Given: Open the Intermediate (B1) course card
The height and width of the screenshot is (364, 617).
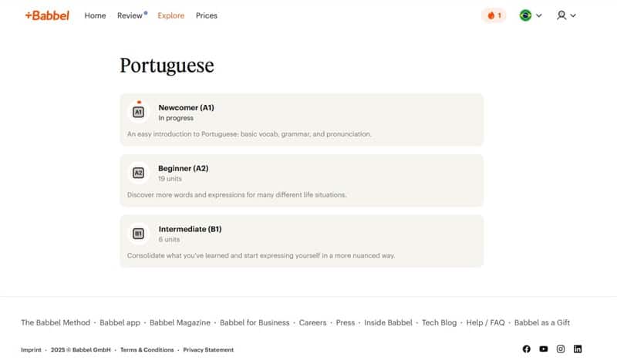Looking at the screenshot, I should (x=302, y=241).
